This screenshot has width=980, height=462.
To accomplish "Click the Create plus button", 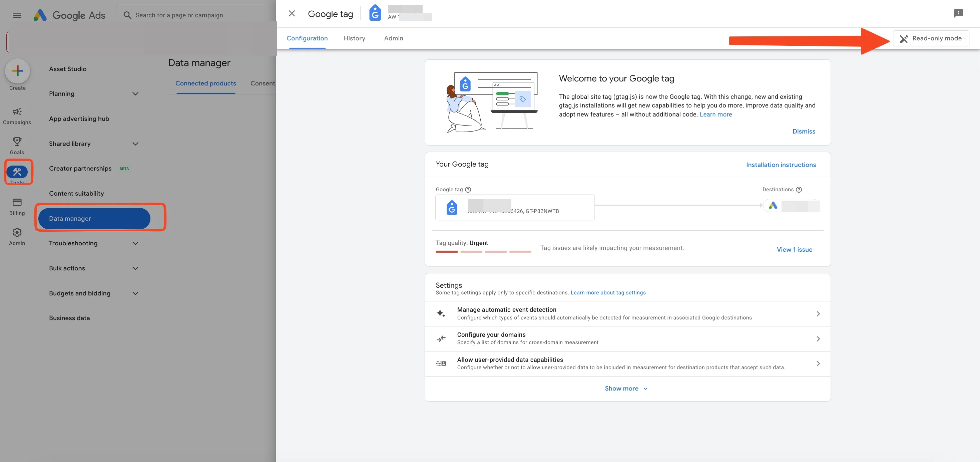I will pos(17,71).
